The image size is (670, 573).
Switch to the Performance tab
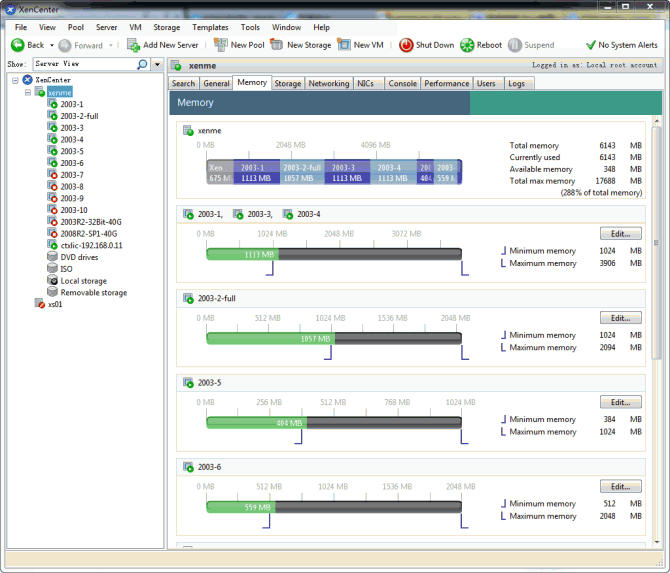(447, 84)
